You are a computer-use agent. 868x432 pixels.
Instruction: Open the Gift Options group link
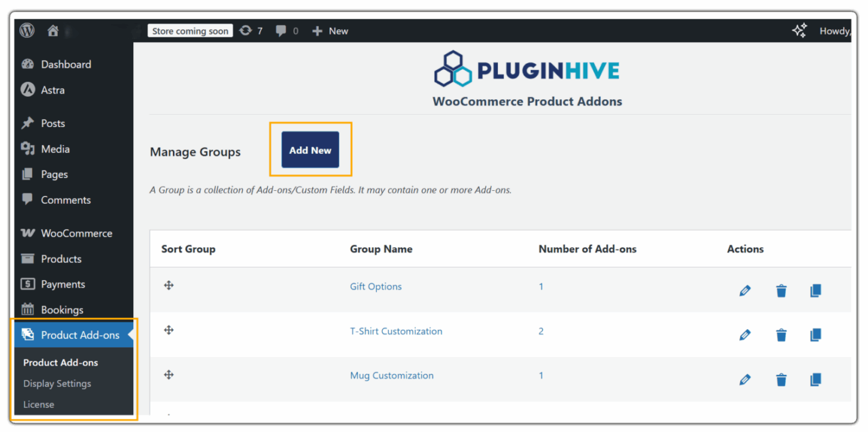tap(376, 286)
